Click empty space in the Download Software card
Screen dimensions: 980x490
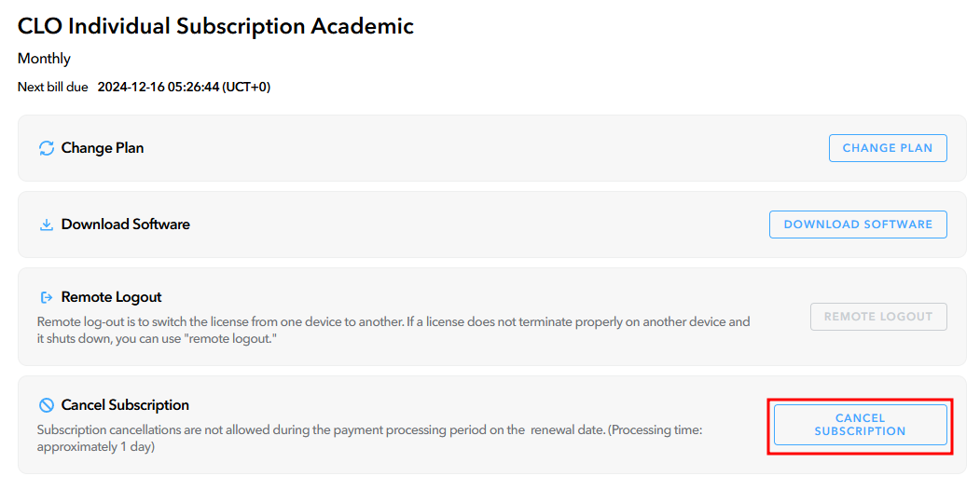click(x=475, y=225)
